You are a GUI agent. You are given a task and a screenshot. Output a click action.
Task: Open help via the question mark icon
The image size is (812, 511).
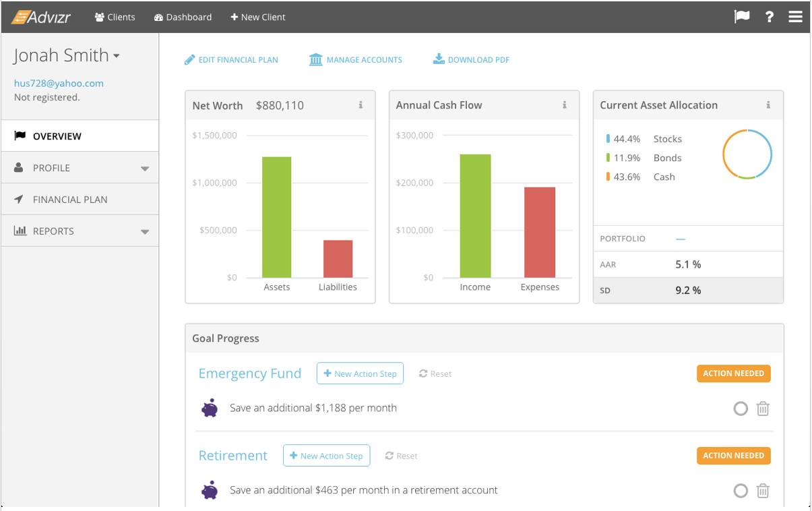[x=769, y=17]
